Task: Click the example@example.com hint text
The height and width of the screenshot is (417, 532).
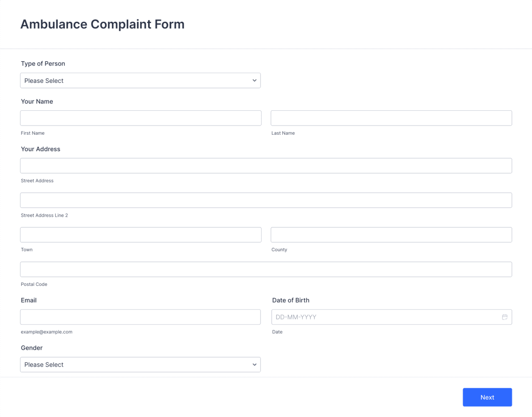Action: coord(47,331)
